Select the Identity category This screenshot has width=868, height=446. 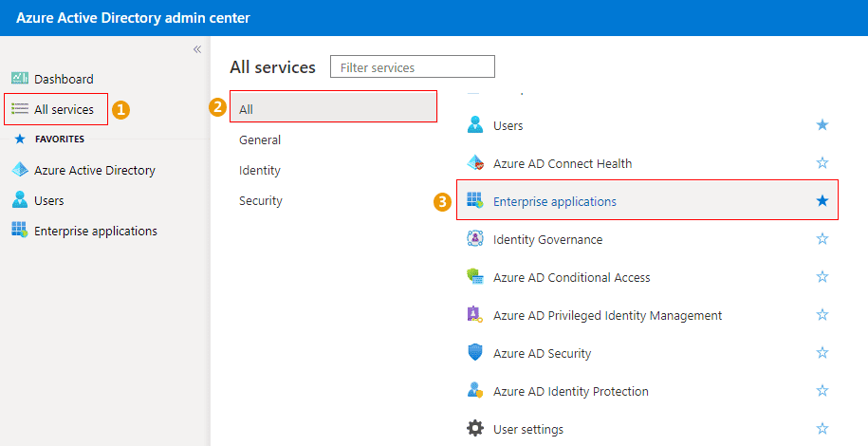point(260,170)
